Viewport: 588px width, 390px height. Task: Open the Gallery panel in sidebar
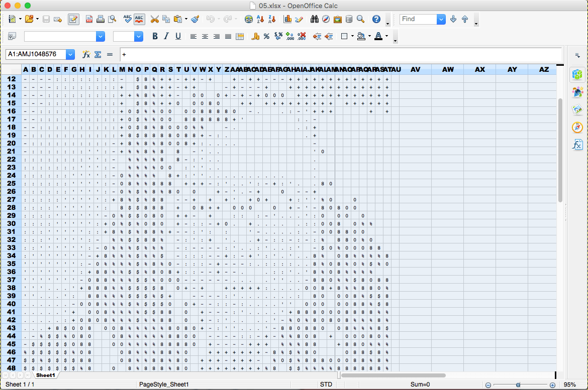pos(577,110)
